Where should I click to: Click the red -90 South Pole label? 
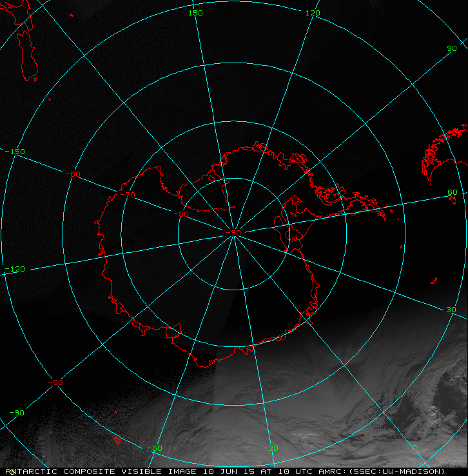pos(233,233)
